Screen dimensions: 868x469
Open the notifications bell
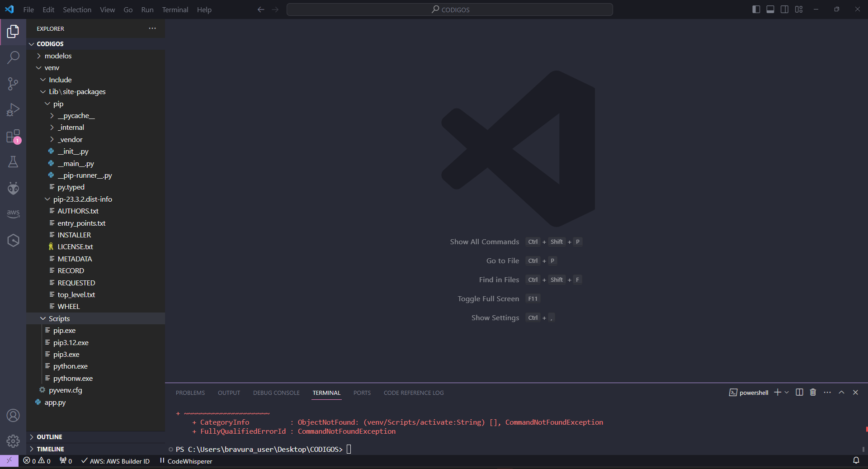[x=856, y=461]
